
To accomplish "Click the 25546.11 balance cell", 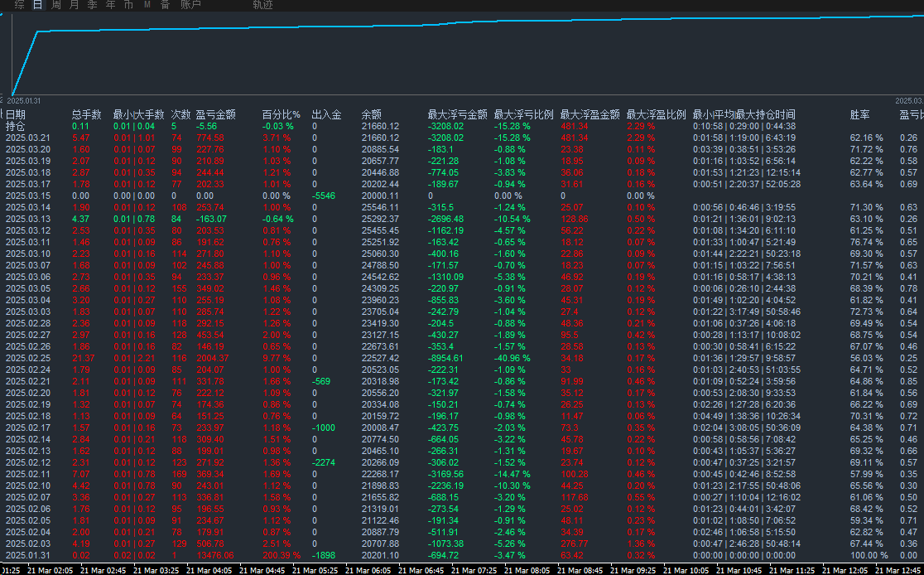I will (x=380, y=208).
